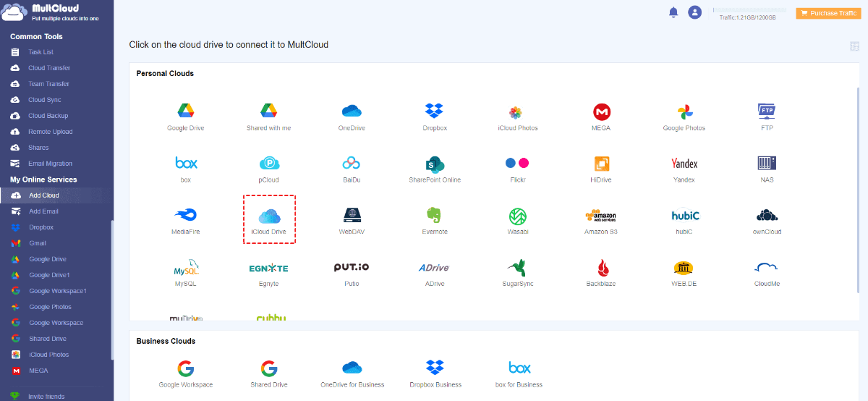Add OneDrive from Personal Clouds

click(352, 117)
